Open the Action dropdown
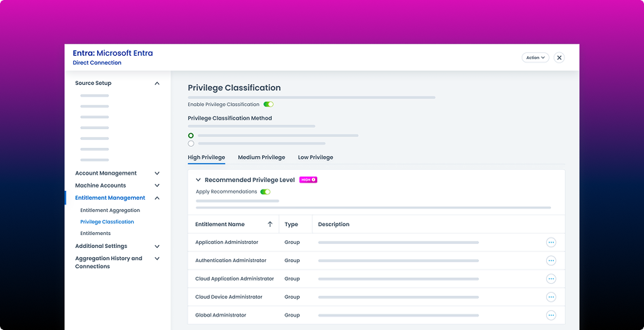 [x=535, y=58]
